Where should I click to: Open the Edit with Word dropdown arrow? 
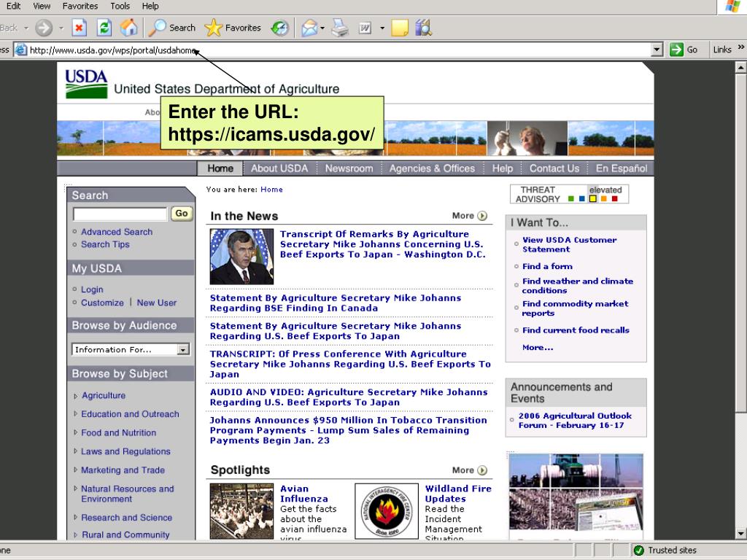[382, 28]
